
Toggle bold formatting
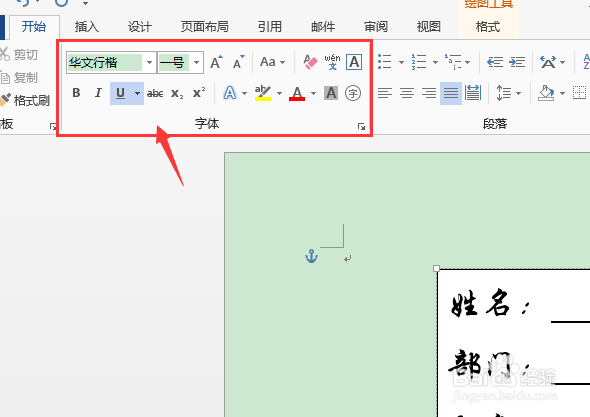coord(76,93)
